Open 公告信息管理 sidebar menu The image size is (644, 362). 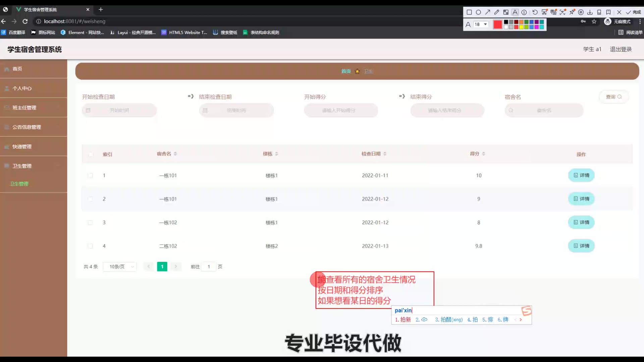27,127
